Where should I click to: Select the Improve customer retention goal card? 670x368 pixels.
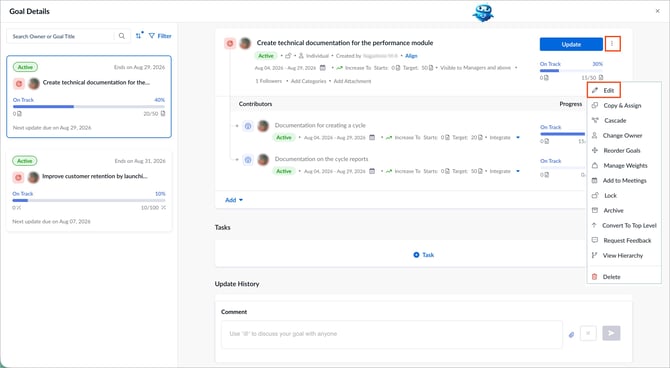89,190
